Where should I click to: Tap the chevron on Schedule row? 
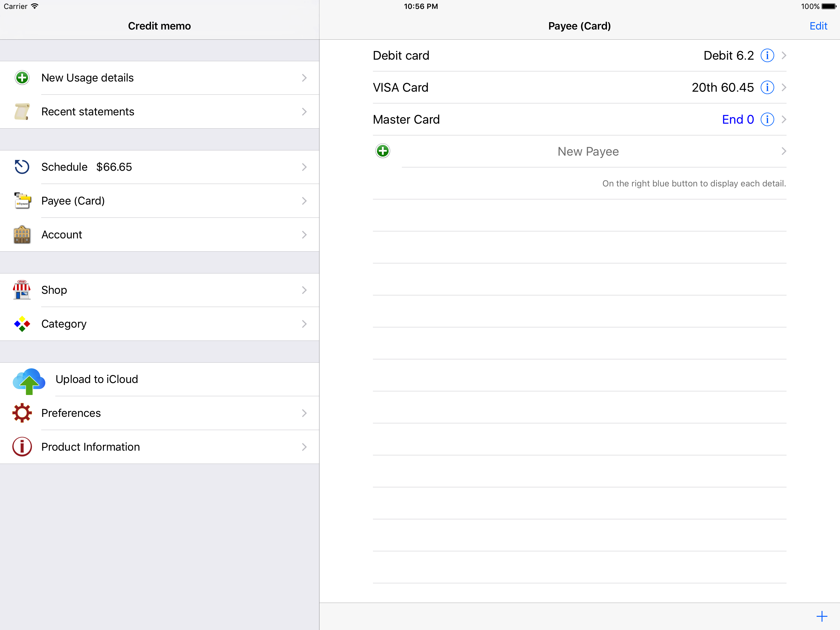pyautogui.click(x=304, y=167)
